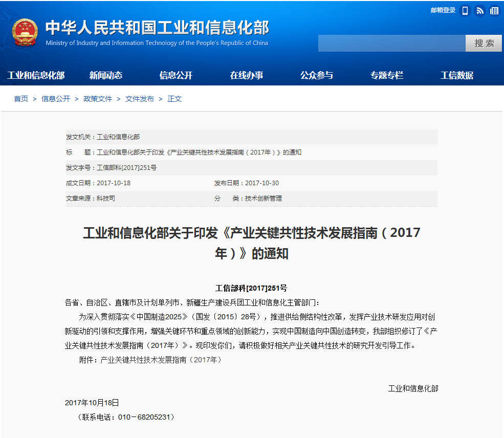Open 公众参与 nav menu item
The image size is (504, 438).
pos(317,75)
